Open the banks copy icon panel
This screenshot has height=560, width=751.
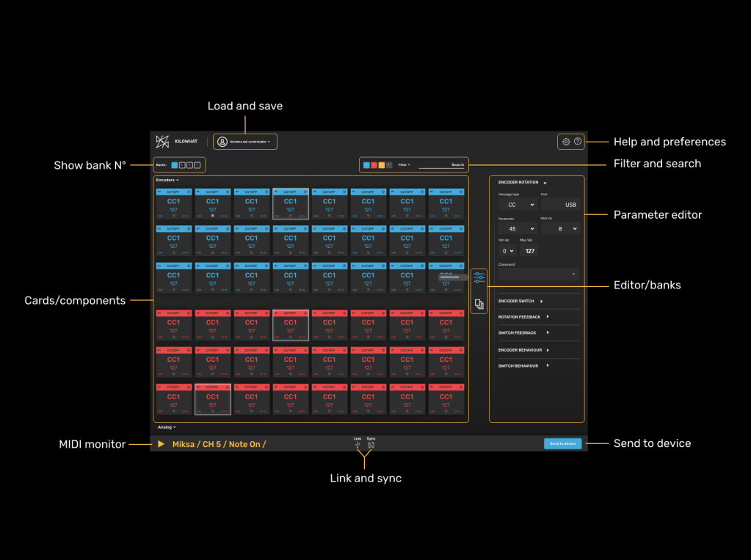(479, 304)
